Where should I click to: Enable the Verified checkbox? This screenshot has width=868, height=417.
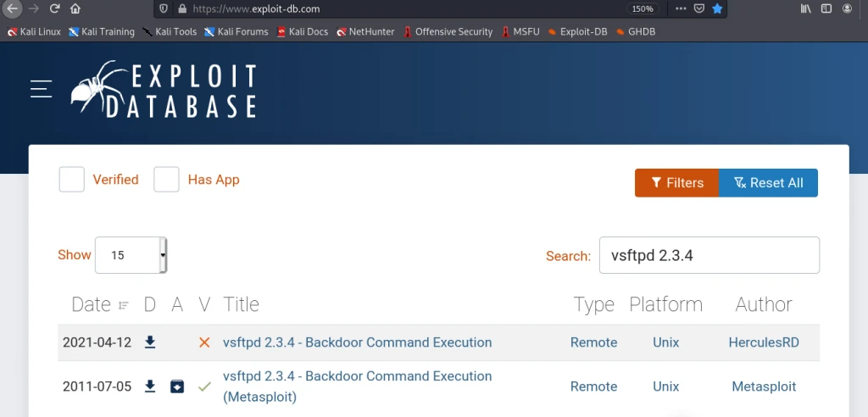(71, 180)
